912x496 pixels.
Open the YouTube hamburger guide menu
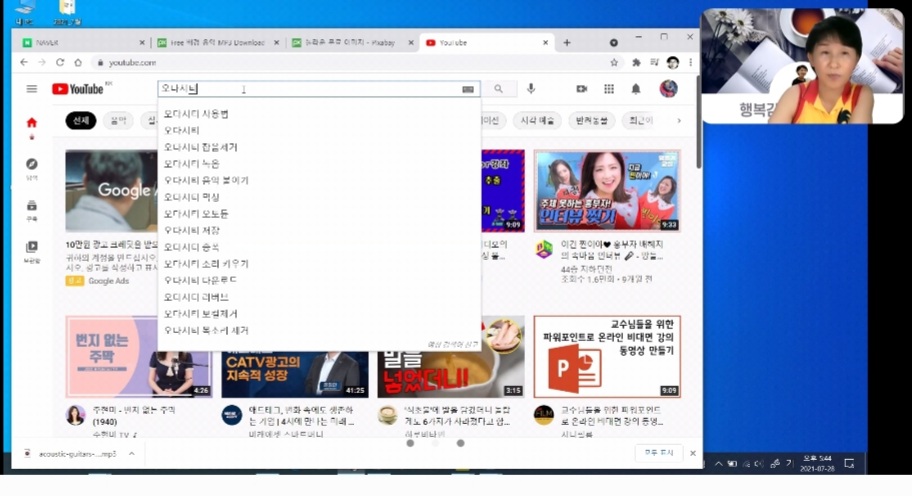pos(31,89)
